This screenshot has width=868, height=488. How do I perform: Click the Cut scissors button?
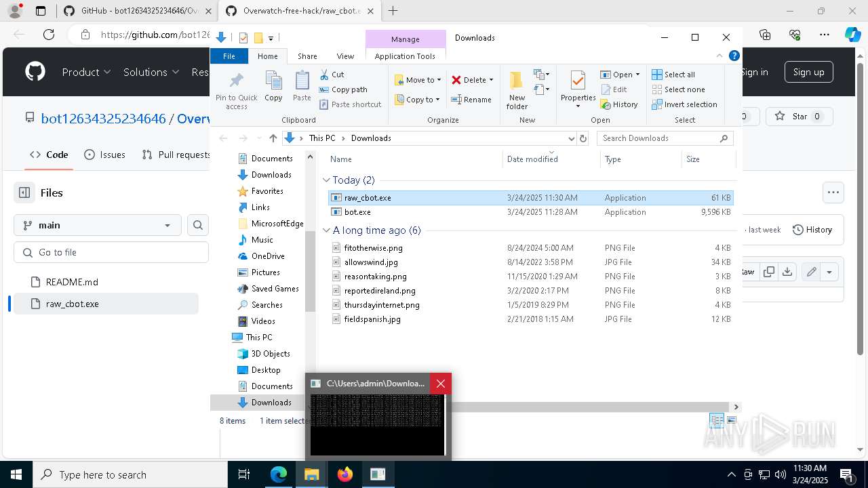(332, 75)
